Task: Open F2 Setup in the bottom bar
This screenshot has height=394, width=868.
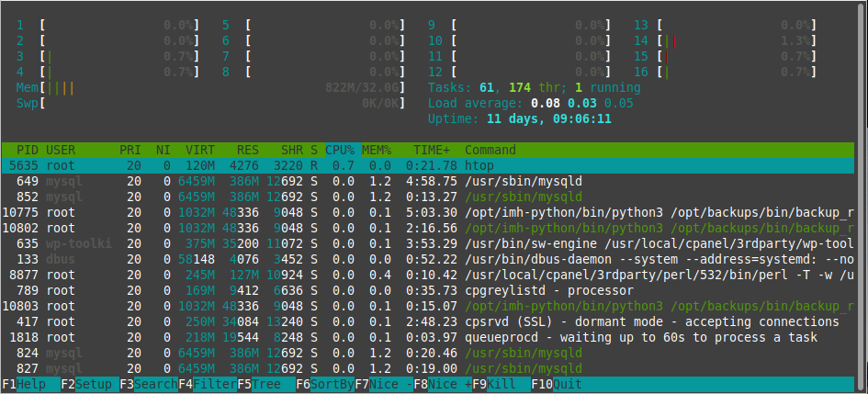Action: 90,384
